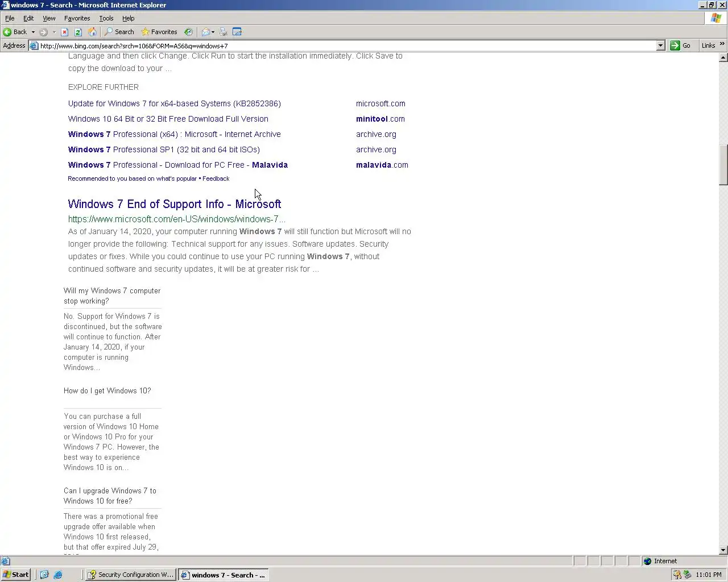Expand the Links toolbar chevron
The image size is (728, 582).
[x=722, y=44]
